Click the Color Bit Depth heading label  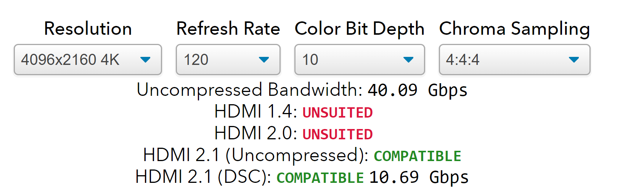pos(360,29)
